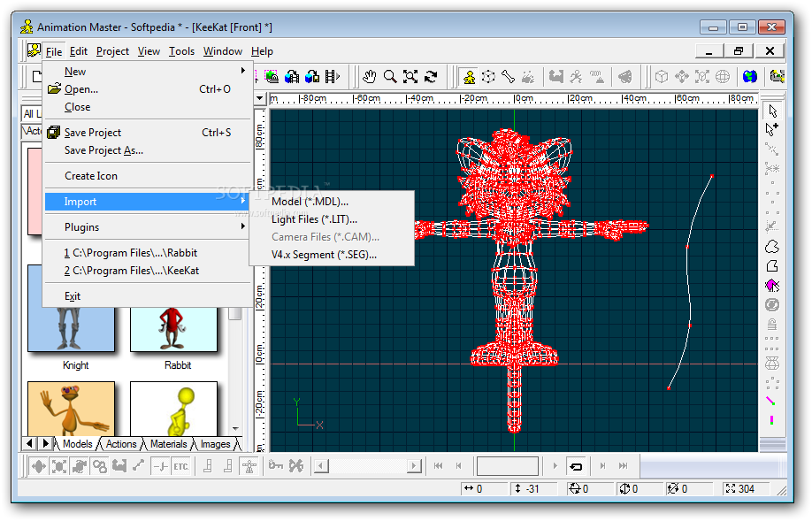
Task: Choose Close from File menu
Action: (x=148, y=107)
